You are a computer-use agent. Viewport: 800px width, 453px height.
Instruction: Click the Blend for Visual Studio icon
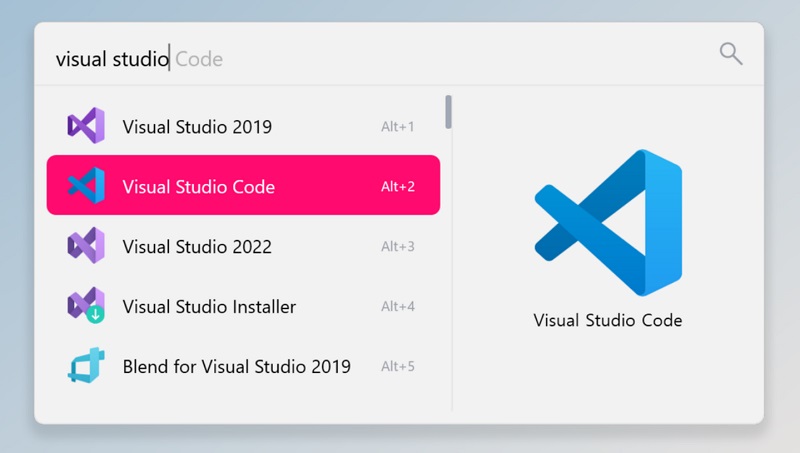[86, 366]
